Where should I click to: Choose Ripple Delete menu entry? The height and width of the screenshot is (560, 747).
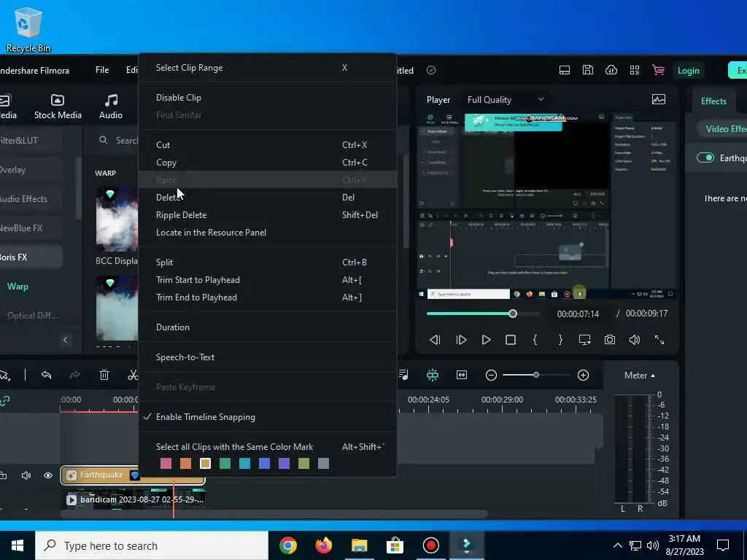(x=268, y=215)
